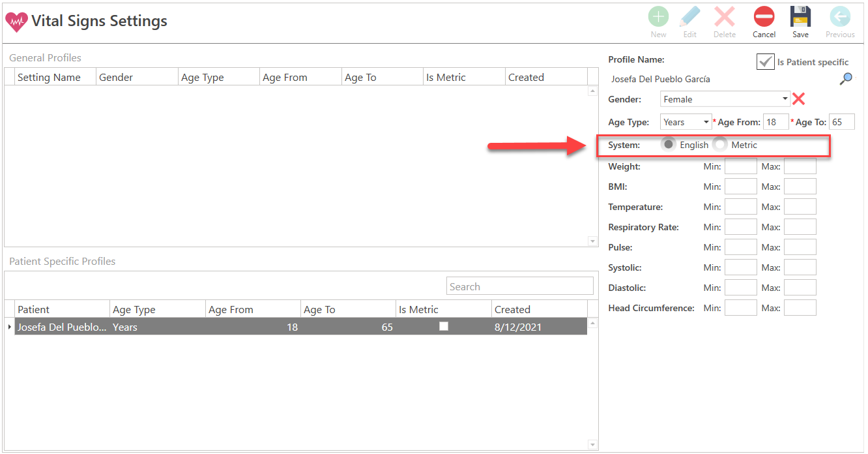868x454 pixels.
Task: Select the Josefa Del Pueblo... patient row
Action: click(301, 327)
